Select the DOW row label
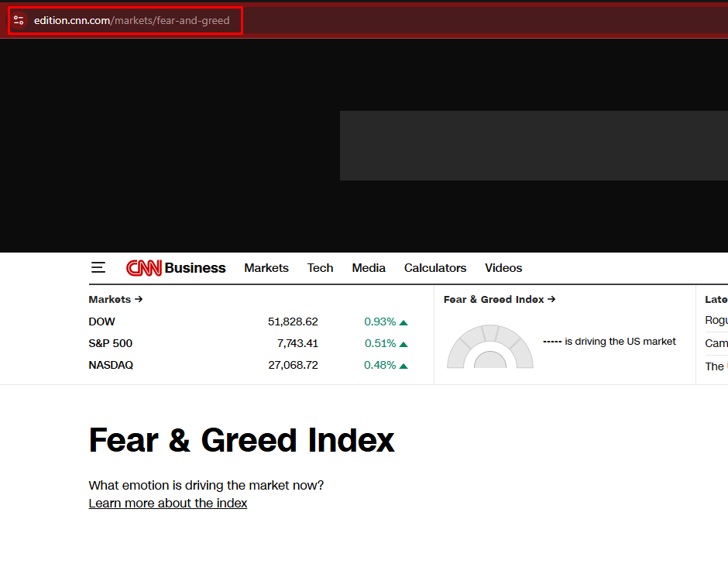 point(101,322)
